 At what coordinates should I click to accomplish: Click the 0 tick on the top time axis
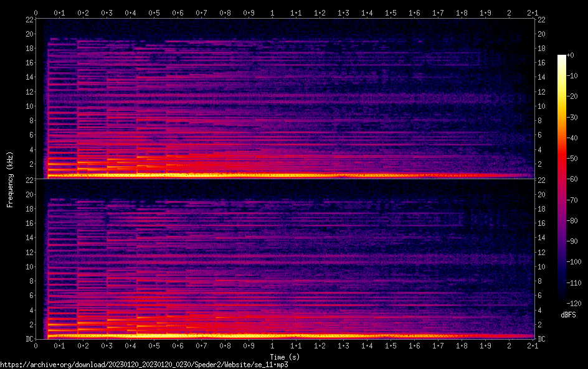click(36, 12)
